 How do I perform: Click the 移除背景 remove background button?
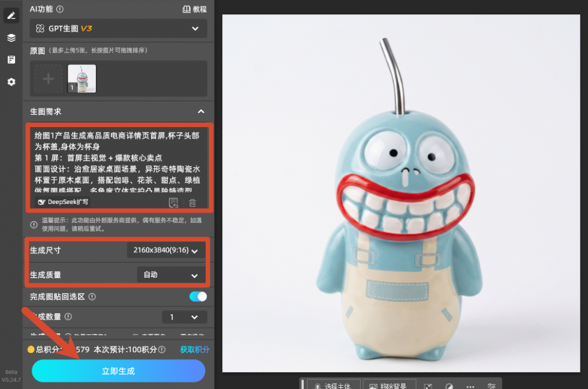[389, 385]
